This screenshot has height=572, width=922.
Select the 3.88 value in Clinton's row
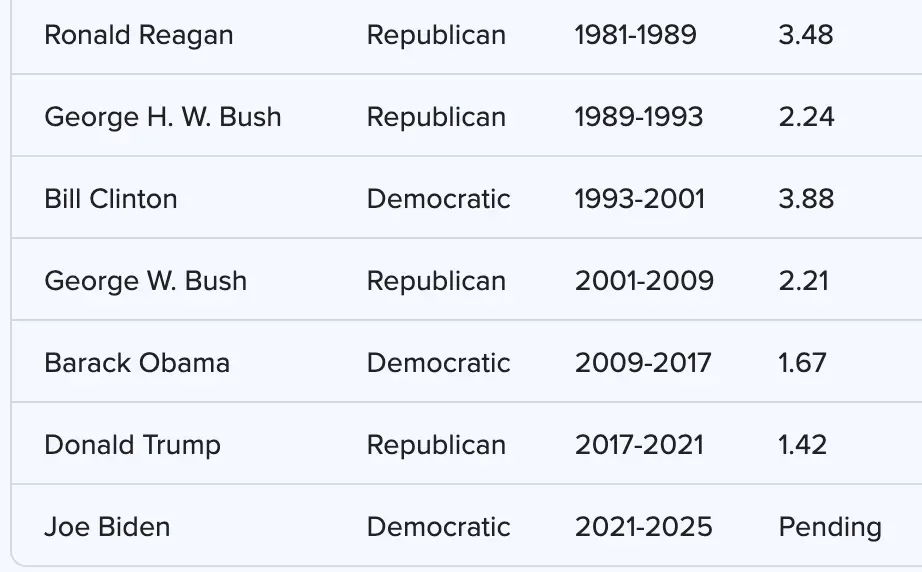click(x=806, y=199)
